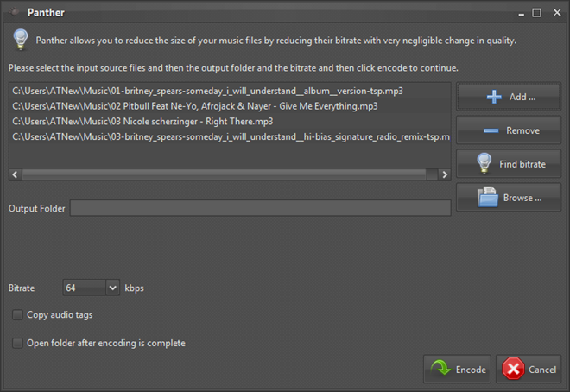Screen dimensions: 570x392
Task: Close the Panther window
Action: (x=557, y=13)
